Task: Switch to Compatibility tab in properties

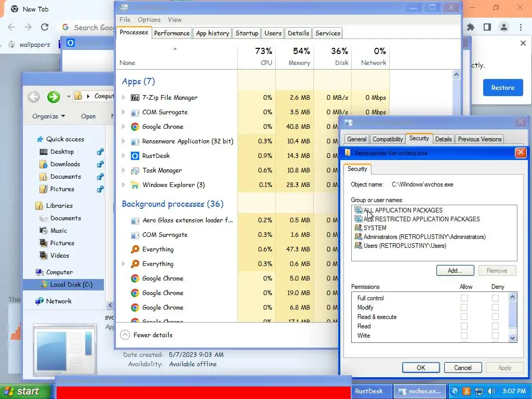Action: pos(388,139)
